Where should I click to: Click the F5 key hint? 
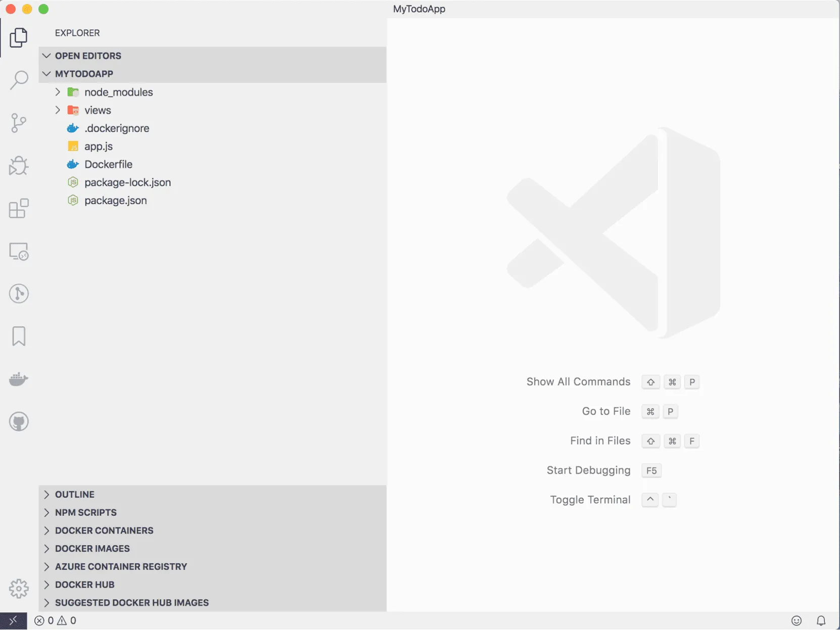click(651, 470)
